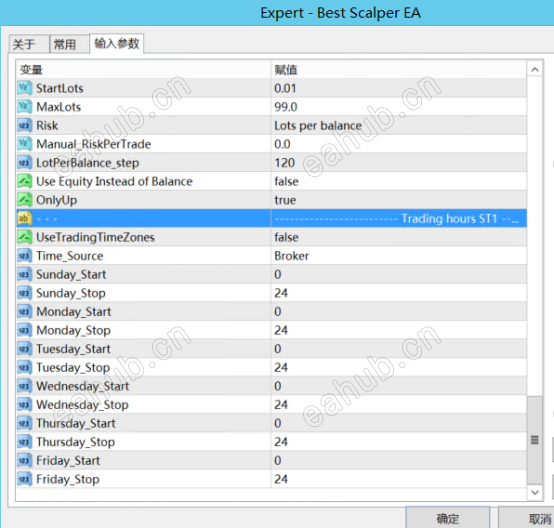554x528 pixels.
Task: Click the Thursday_Stop row icon
Action: [24, 442]
